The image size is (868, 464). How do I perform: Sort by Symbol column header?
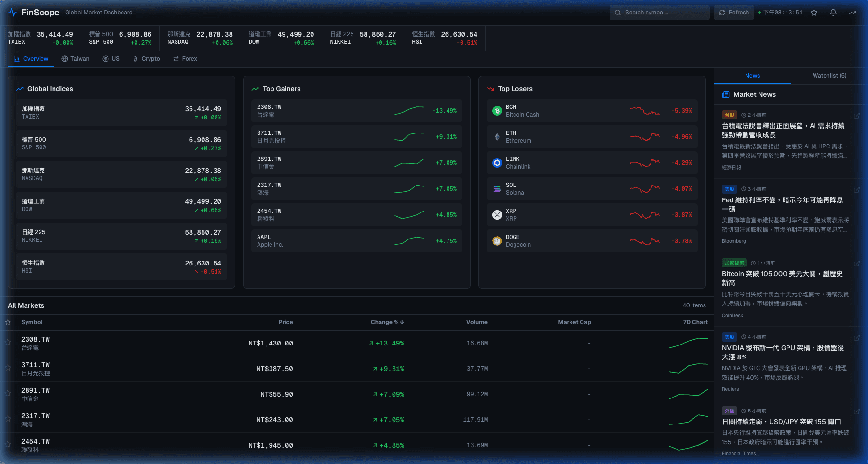32,322
